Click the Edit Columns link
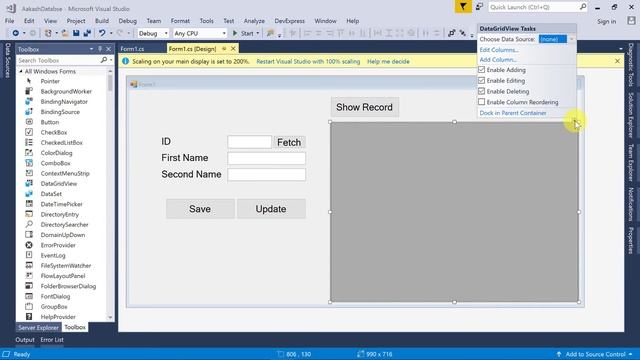 [x=499, y=50]
